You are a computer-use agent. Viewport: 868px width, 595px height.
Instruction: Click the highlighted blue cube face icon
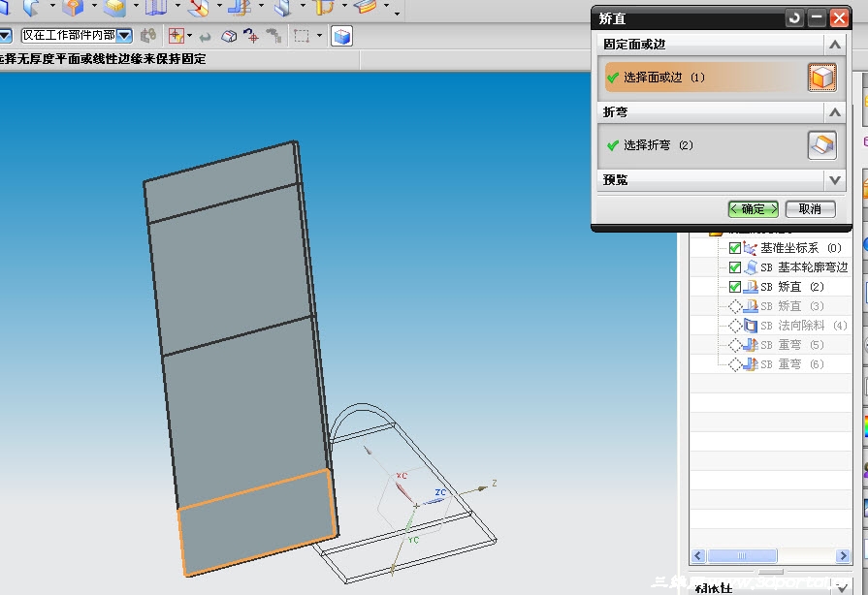coord(342,37)
